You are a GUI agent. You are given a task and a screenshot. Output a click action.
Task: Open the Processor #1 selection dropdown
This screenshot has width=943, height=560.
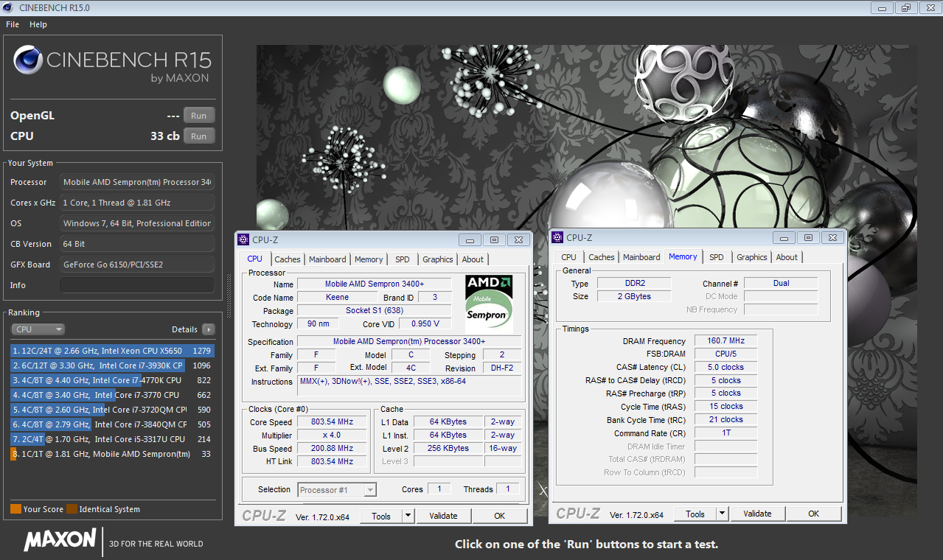tap(337, 490)
